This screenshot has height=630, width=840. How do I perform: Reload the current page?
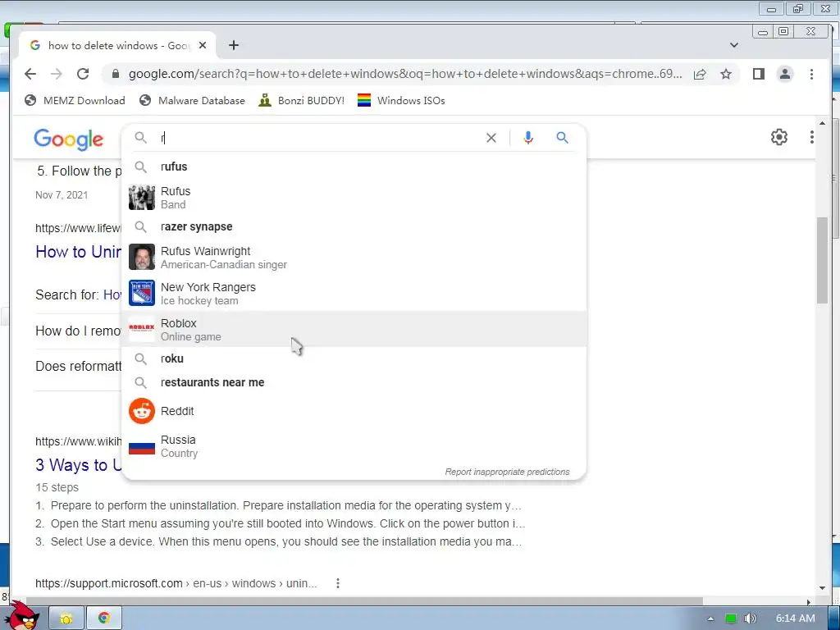tap(83, 74)
